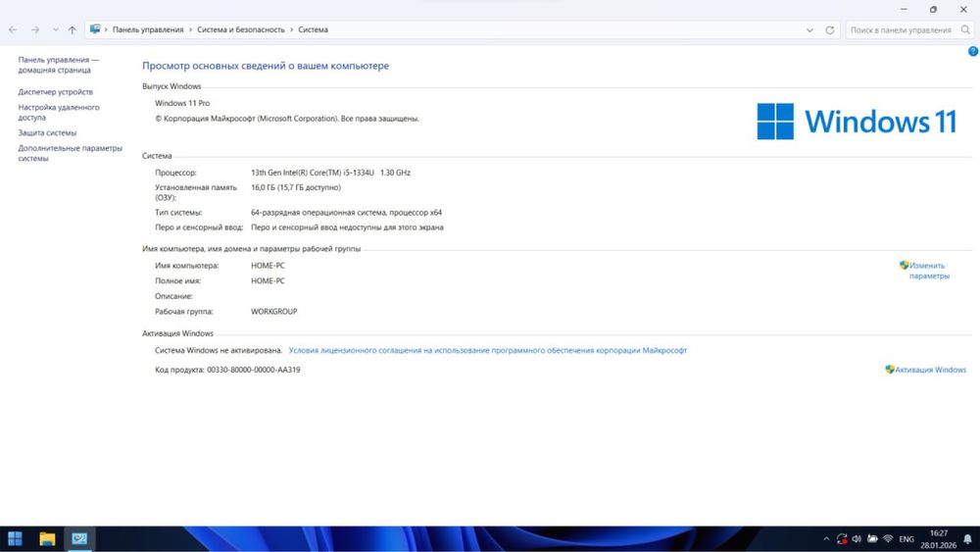Go back using the Back arrow
The height and width of the screenshot is (552, 980).
[13, 30]
